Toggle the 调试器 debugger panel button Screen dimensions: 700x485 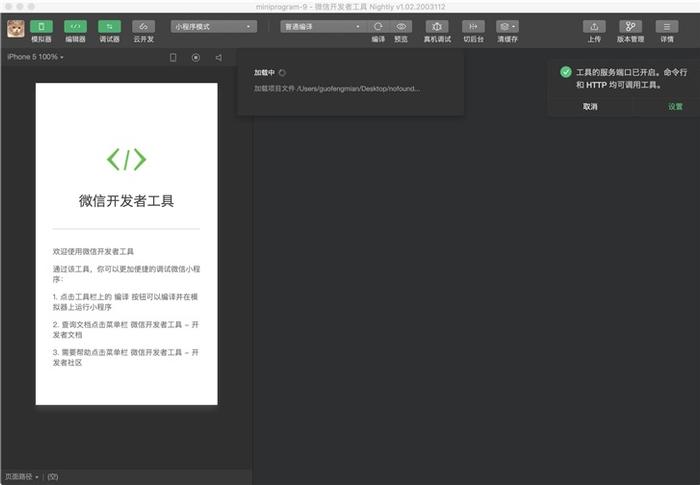click(109, 27)
